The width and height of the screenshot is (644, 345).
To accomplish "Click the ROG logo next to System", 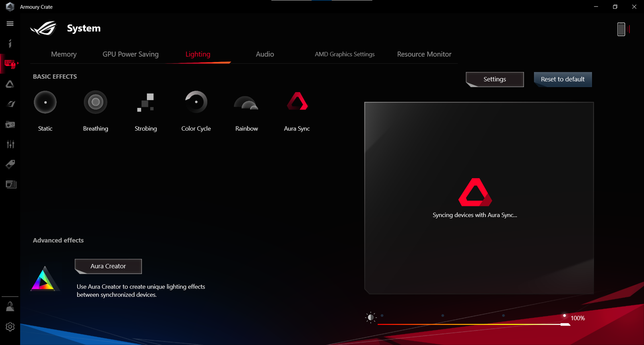I will point(43,28).
